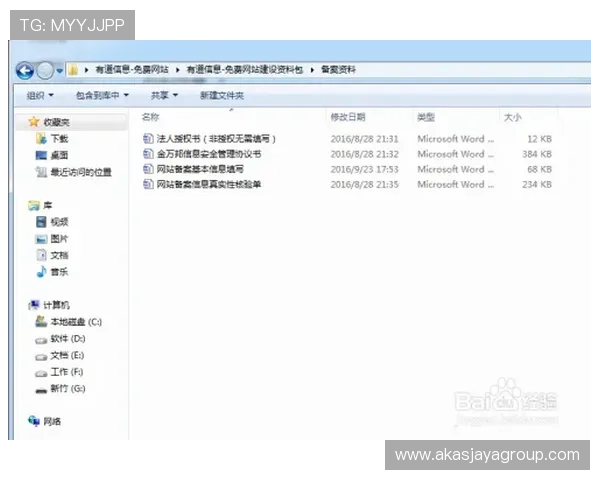Click the folder icon in address bar
This screenshot has width=600, height=480.
pos(73,70)
